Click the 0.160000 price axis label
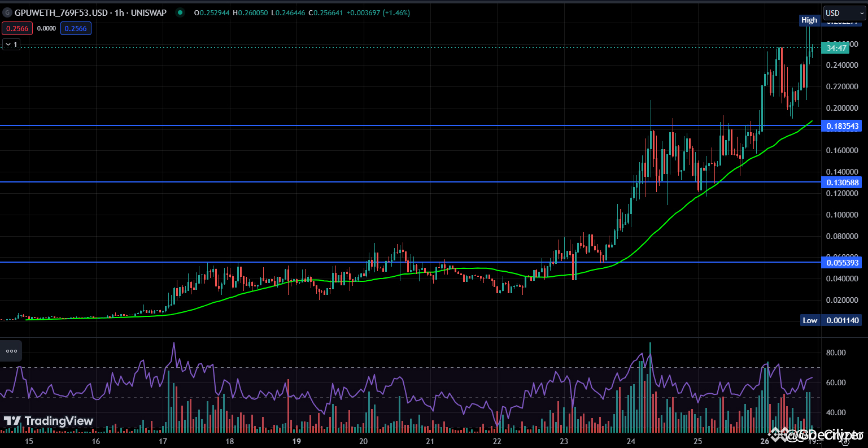 pos(843,150)
